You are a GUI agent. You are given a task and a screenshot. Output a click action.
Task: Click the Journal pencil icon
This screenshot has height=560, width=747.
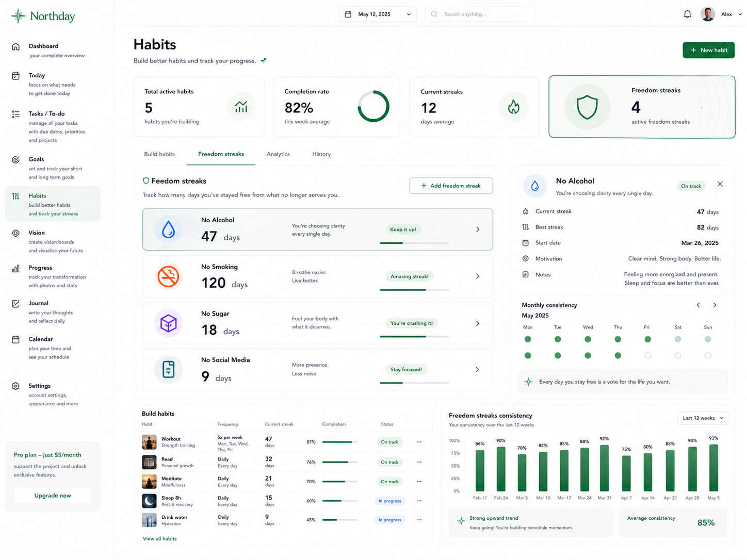click(16, 304)
